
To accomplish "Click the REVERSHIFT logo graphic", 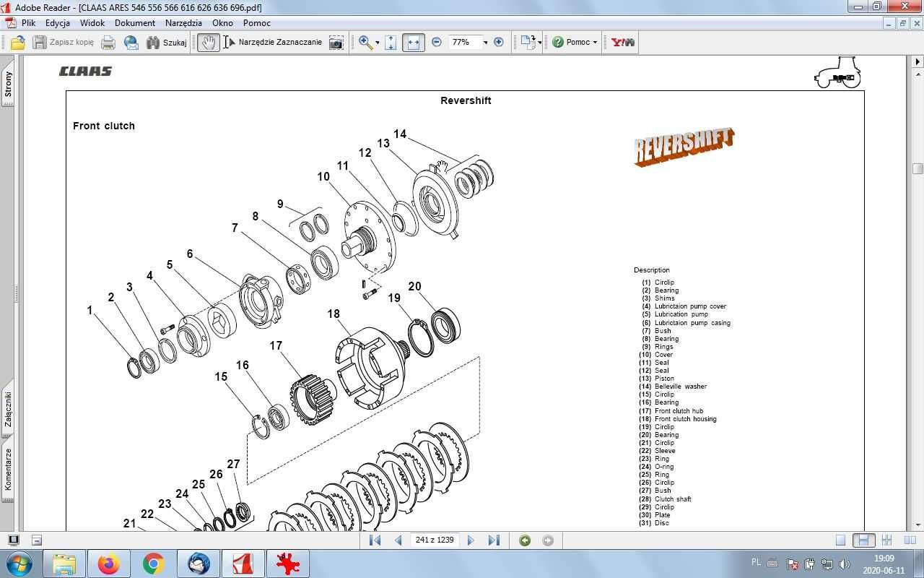I will point(684,147).
